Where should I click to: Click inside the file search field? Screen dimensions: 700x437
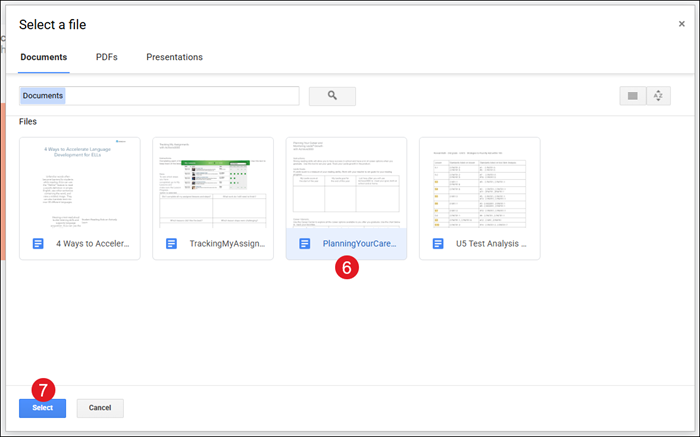coord(180,96)
